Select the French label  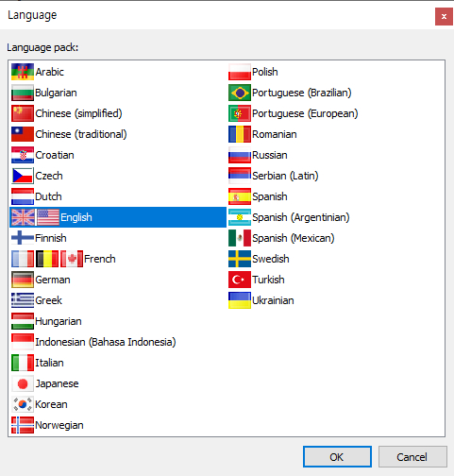click(x=100, y=259)
